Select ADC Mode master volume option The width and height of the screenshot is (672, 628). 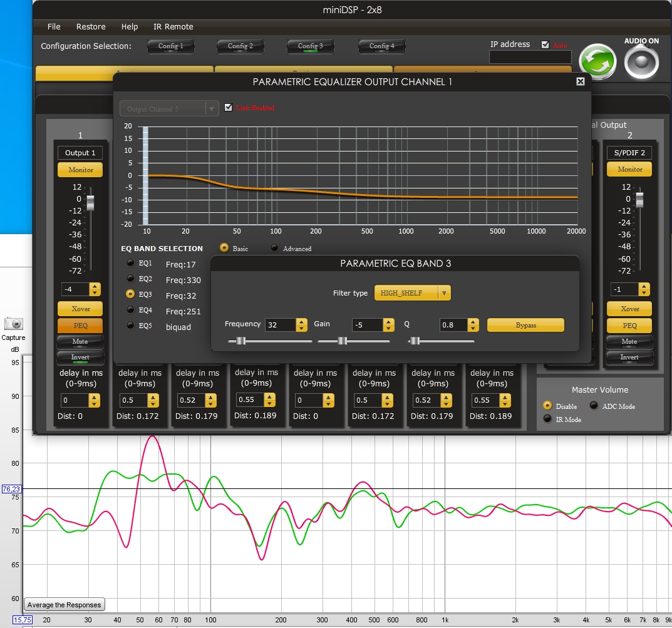(594, 405)
